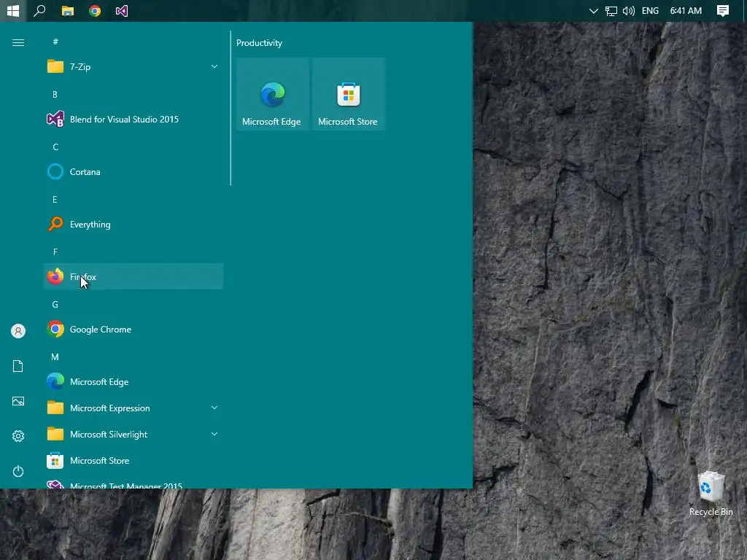Open Microsoft Silverlight folder
Screen dimensions: 747x560
[133, 434]
